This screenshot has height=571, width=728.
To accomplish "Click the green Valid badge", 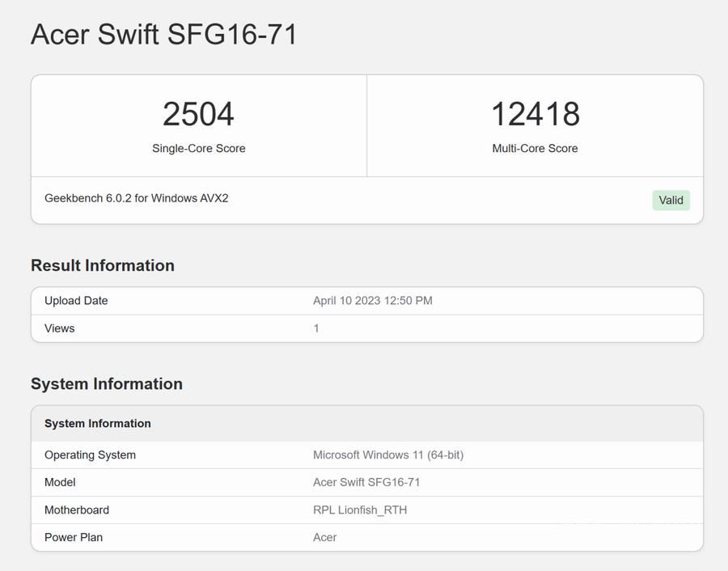I will tap(671, 201).
